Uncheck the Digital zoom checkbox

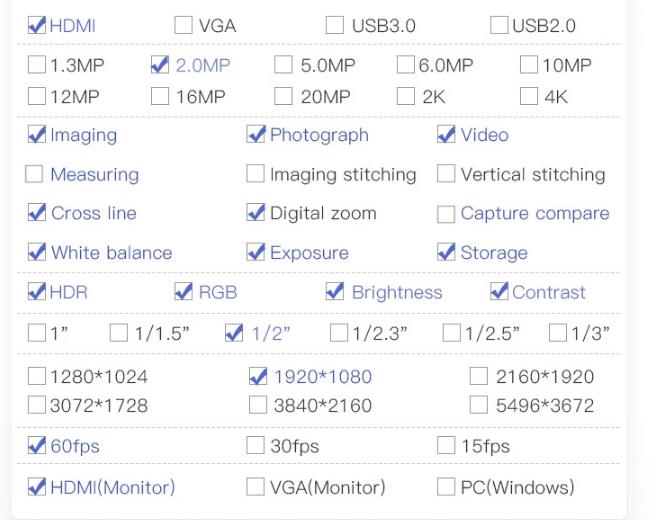tap(255, 212)
